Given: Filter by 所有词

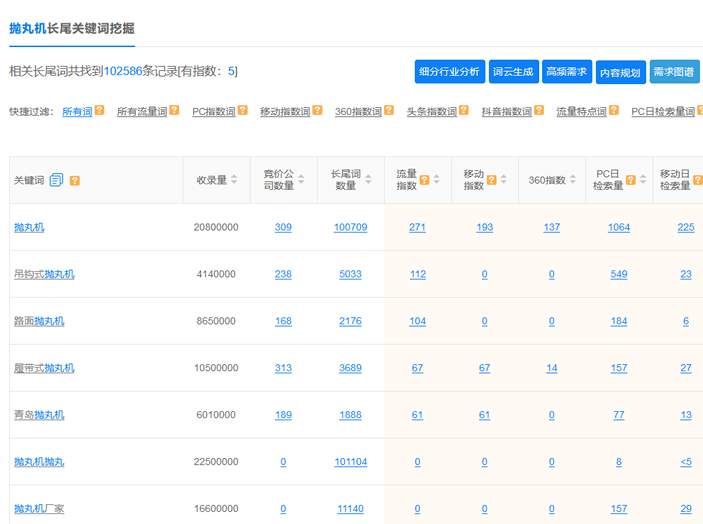Looking at the screenshot, I should [77, 112].
